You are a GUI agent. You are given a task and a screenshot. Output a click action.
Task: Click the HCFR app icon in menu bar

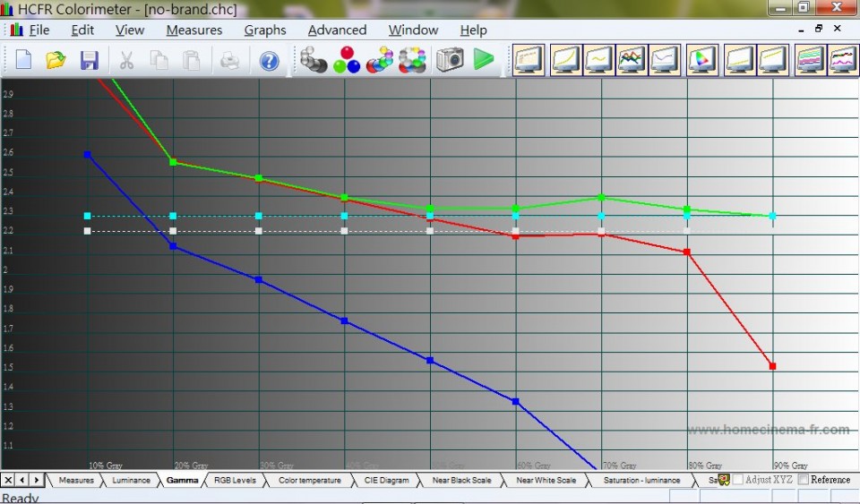pos(16,30)
